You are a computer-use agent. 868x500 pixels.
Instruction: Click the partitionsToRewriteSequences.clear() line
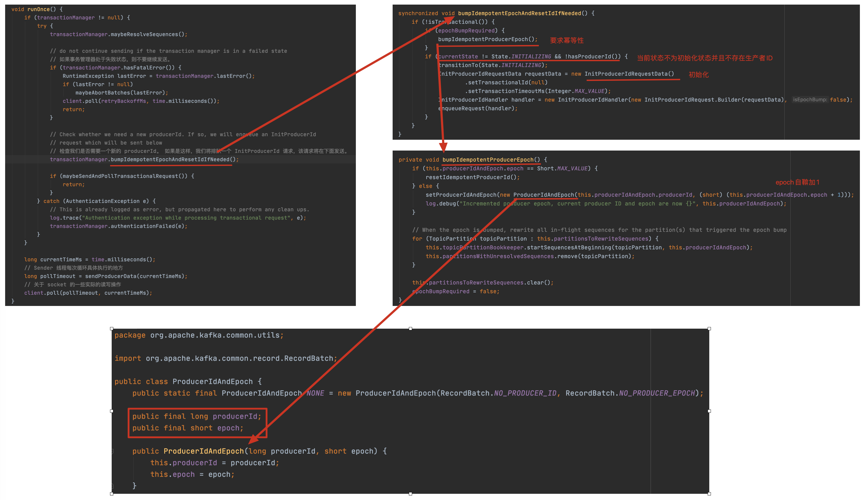(483, 283)
